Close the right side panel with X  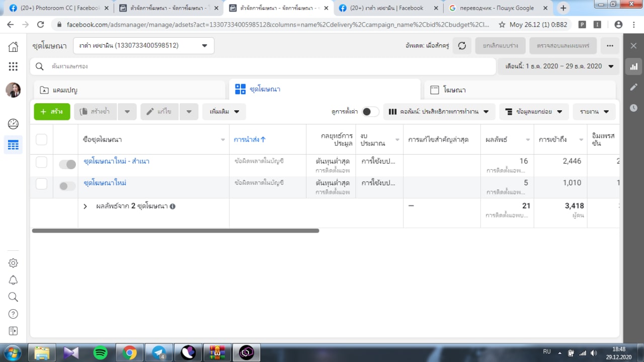pos(633,46)
